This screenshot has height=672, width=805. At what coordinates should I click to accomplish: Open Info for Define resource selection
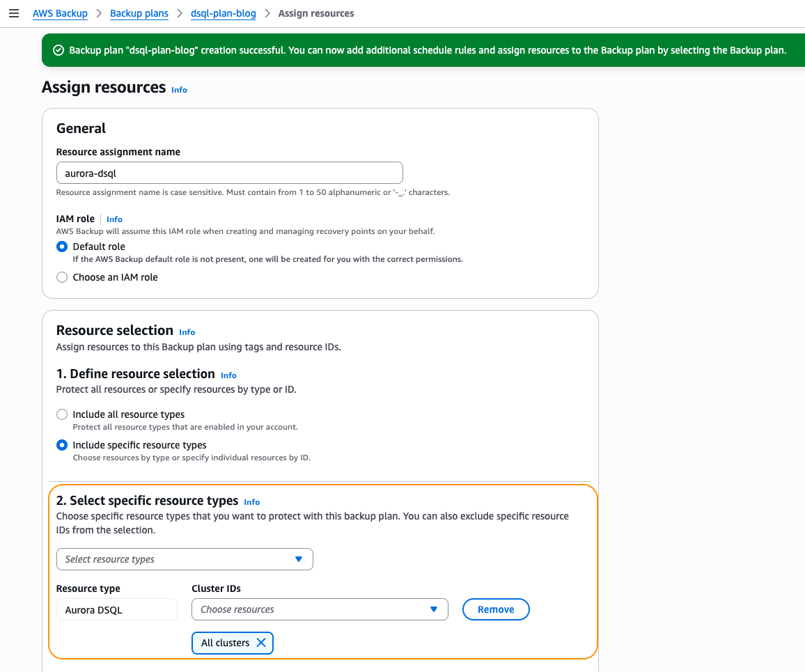228,375
